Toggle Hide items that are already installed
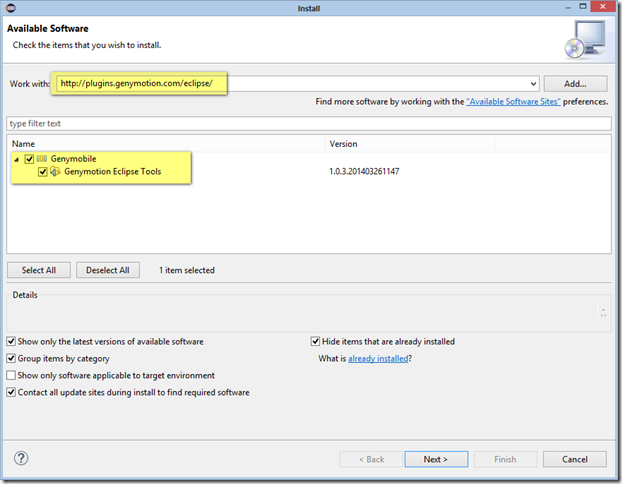This screenshot has width=622, height=484. [x=315, y=342]
